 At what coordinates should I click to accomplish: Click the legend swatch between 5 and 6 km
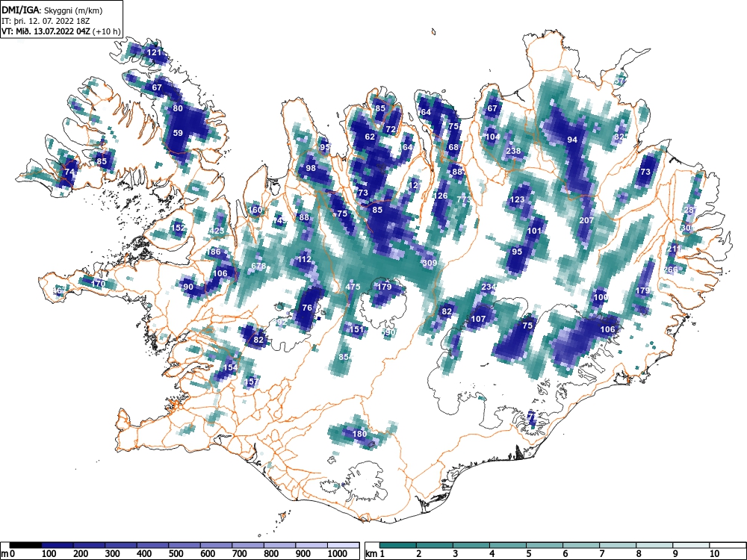click(x=545, y=545)
